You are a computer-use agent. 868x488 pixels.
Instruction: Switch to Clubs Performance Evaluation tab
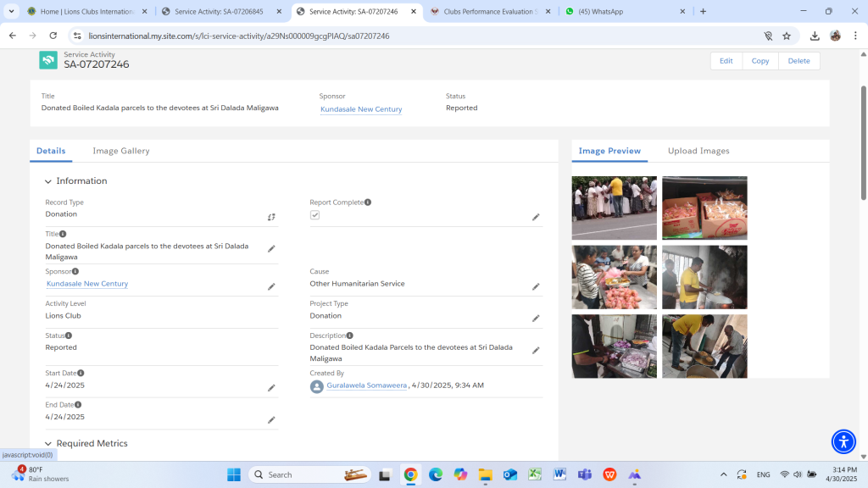click(x=490, y=11)
